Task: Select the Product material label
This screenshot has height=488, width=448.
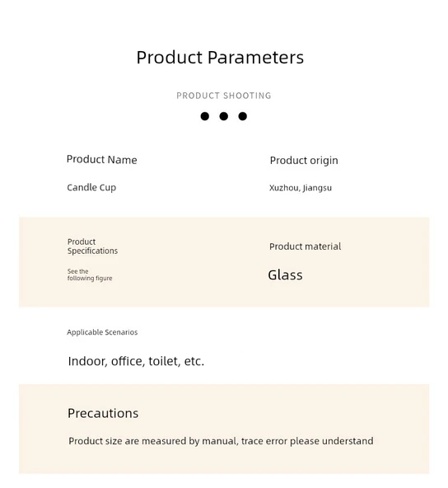Action: 305,246
